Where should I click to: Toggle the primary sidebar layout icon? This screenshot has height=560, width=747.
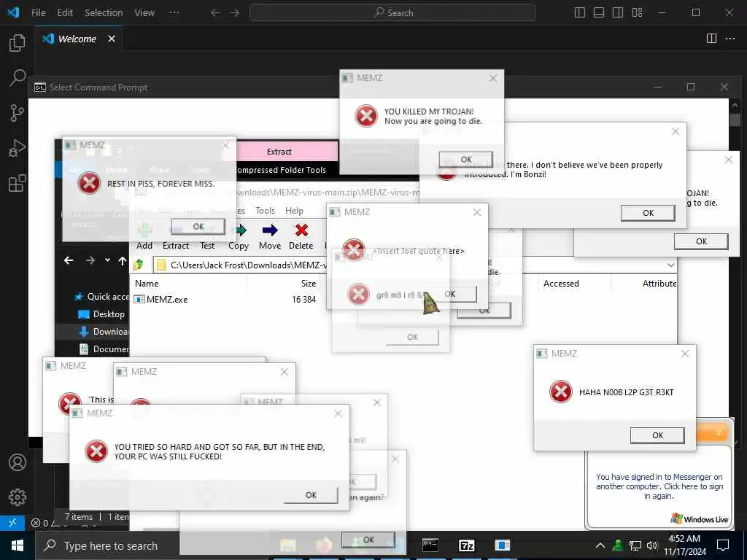tap(580, 12)
